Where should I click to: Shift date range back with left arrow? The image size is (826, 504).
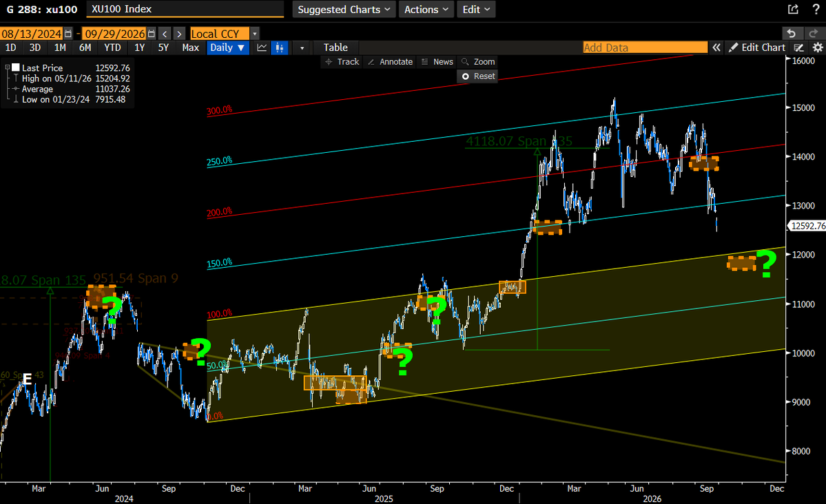(165, 34)
